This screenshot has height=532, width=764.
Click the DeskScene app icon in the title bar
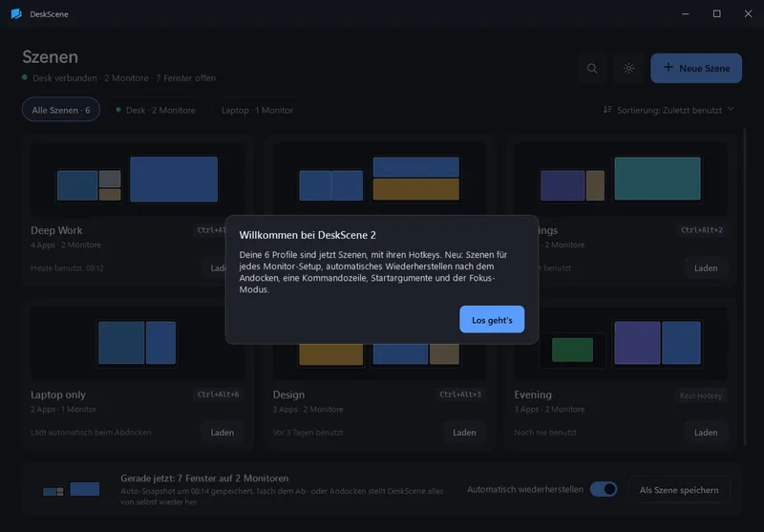pos(16,13)
